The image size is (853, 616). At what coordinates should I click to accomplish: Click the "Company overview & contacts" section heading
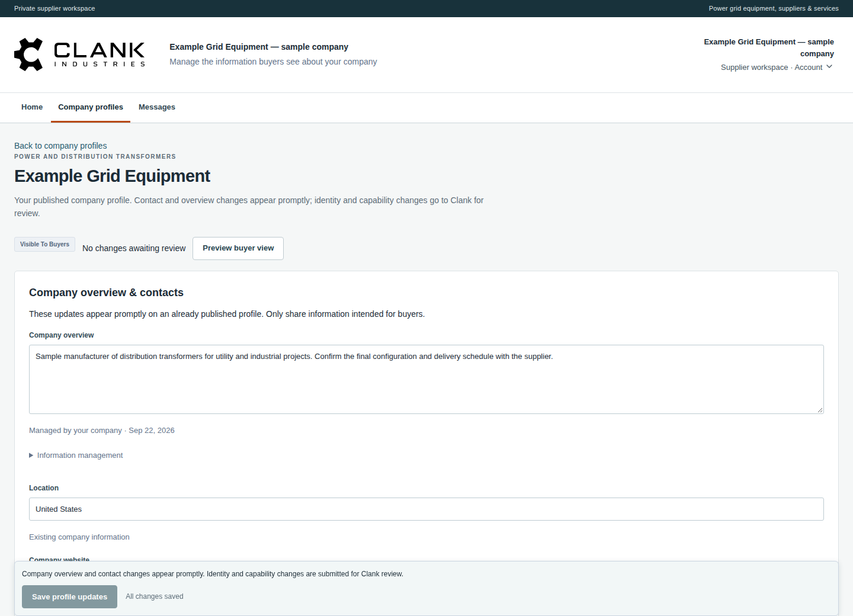106,293
